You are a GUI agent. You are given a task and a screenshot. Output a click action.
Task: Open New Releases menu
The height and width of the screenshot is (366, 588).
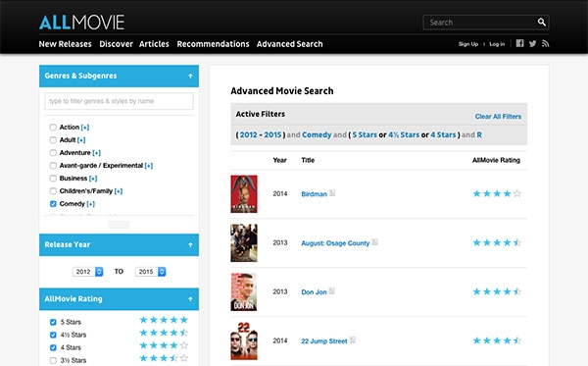[x=66, y=44]
